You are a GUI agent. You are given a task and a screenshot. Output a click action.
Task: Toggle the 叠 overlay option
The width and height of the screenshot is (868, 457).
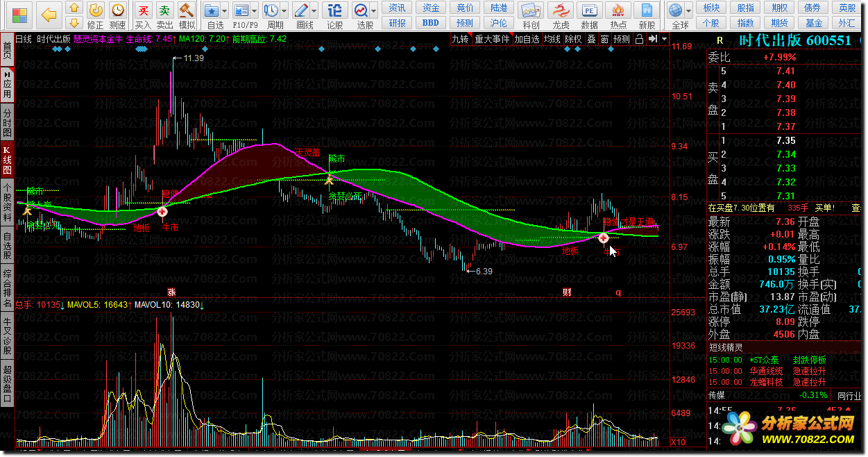(591, 39)
